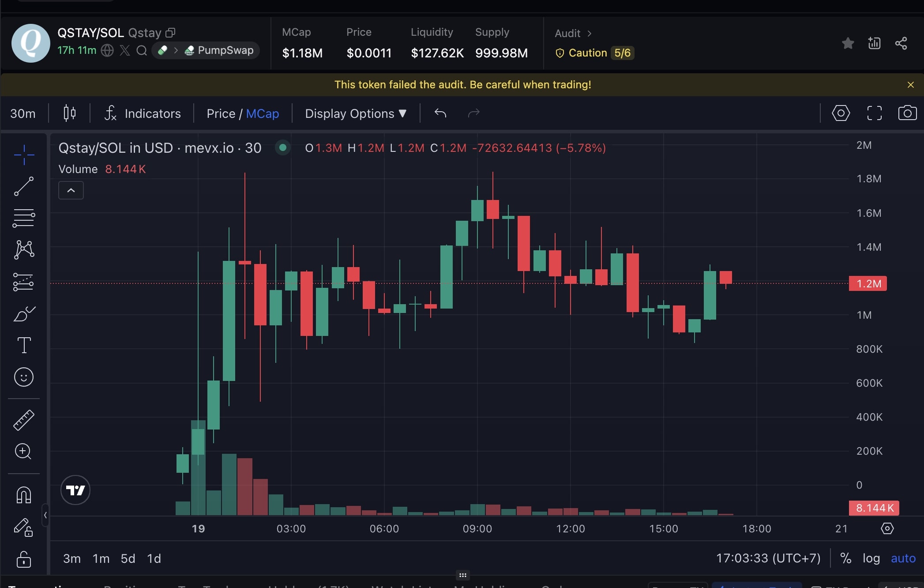Open the PumpSwap pool link
The image size is (924, 588).
pos(219,50)
